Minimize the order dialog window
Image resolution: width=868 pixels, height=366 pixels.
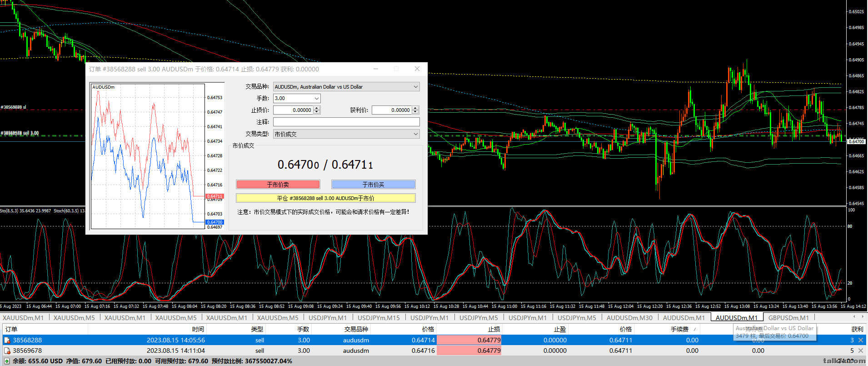coord(376,69)
